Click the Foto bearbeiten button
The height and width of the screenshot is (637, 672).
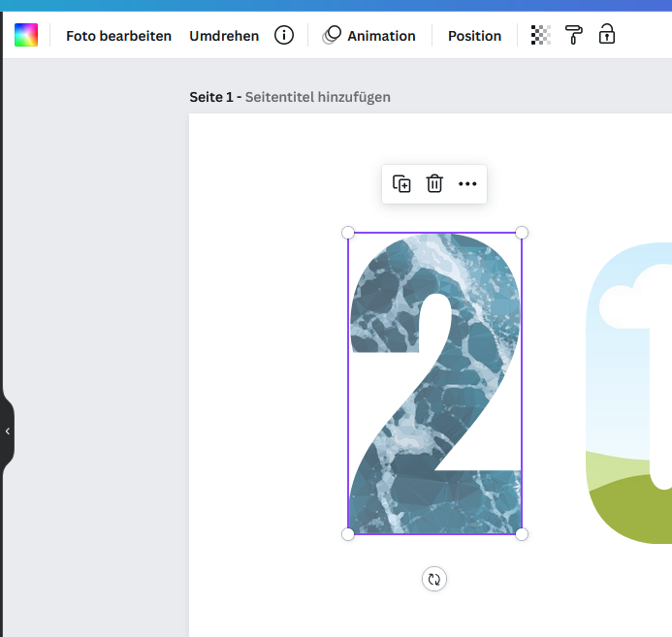(x=118, y=36)
